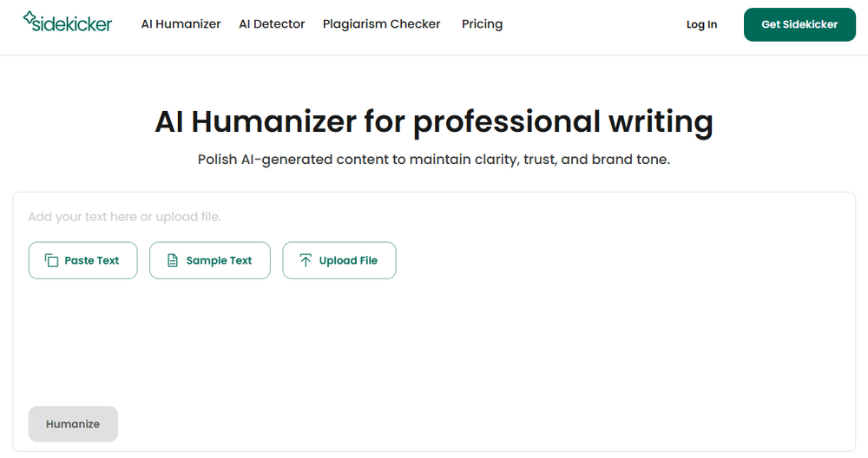Navigate to the Pricing page
The image size is (868, 458).
pos(482,24)
